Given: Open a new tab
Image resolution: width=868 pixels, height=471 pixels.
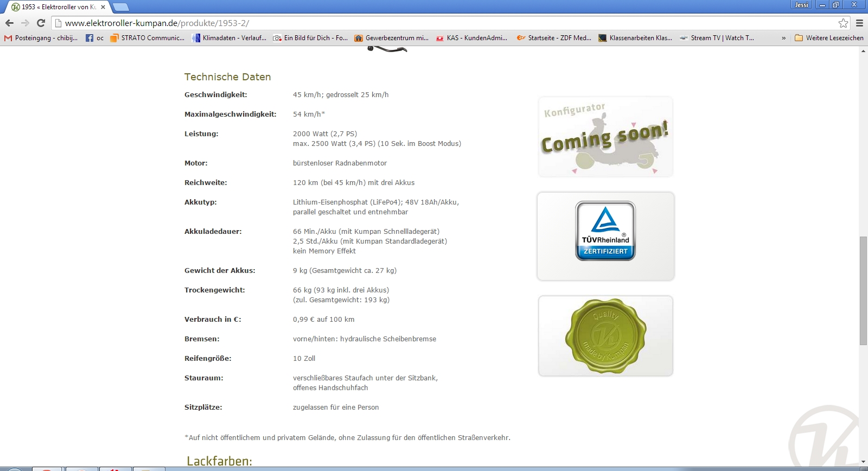Looking at the screenshot, I should [120, 7].
